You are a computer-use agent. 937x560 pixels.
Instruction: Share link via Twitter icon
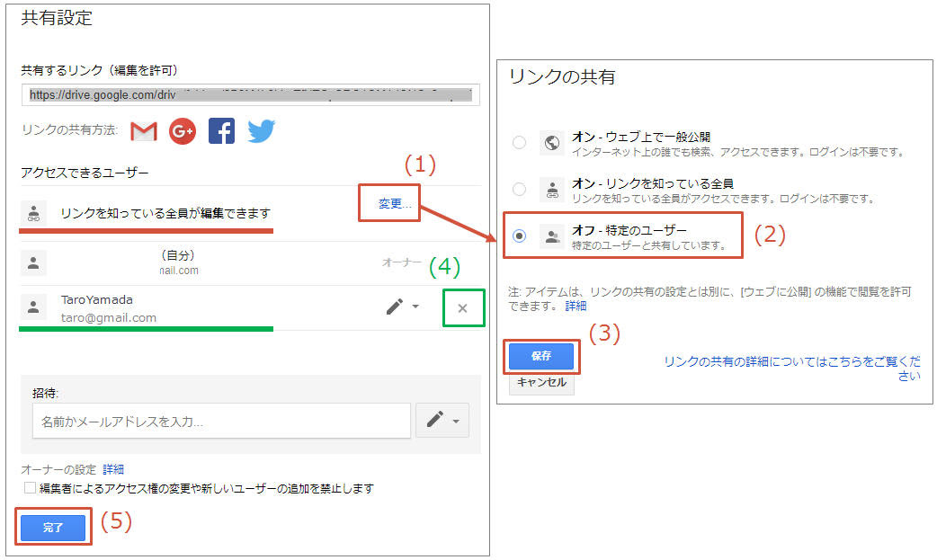coord(261,131)
